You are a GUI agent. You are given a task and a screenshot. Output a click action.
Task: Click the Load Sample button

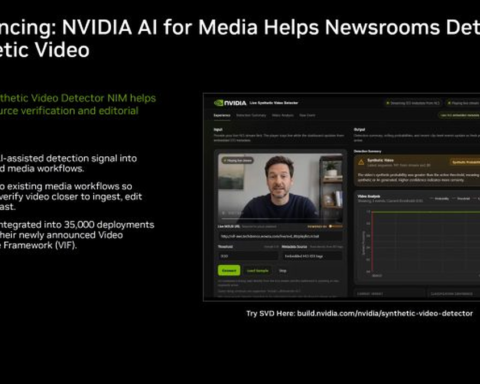click(x=257, y=270)
